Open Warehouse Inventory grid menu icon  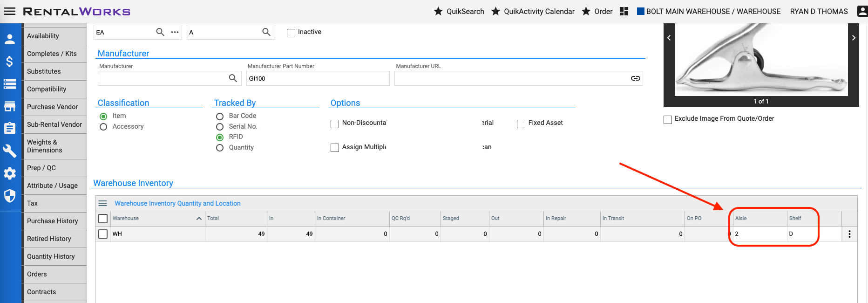point(103,203)
